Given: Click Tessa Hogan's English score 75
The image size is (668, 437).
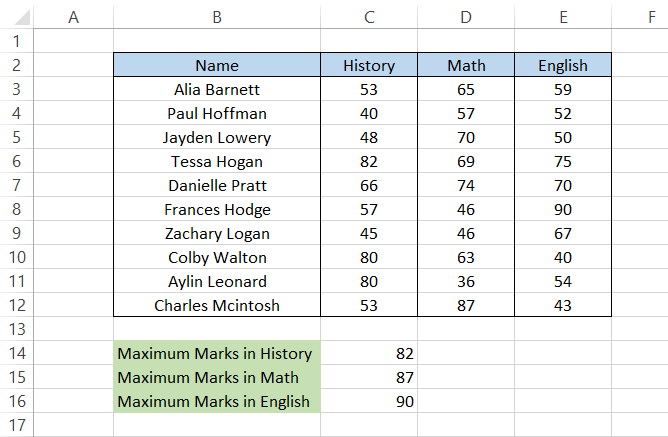Looking at the screenshot, I should (563, 161).
